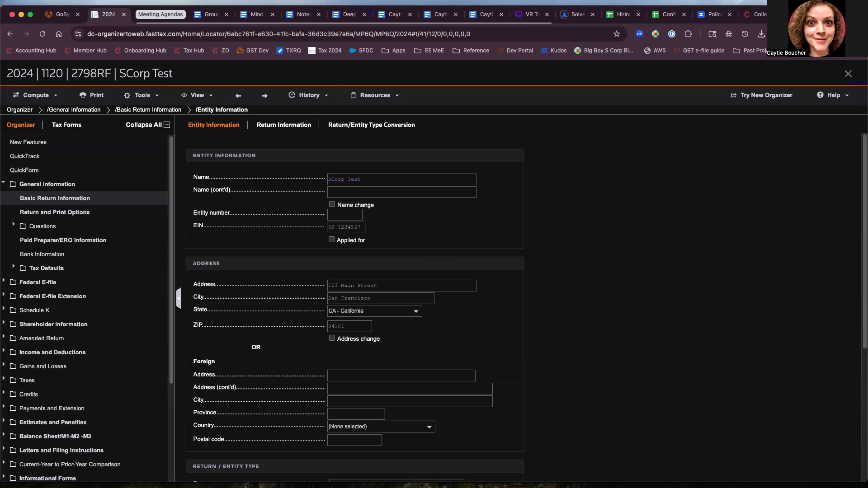Close the return with the X icon
The image size is (868, 488).
click(x=848, y=74)
